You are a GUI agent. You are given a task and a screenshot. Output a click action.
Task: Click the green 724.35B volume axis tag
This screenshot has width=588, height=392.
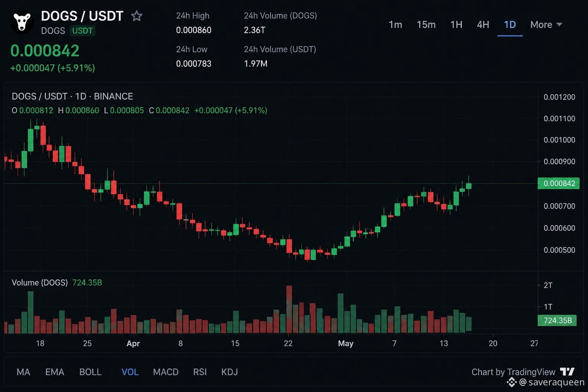point(557,320)
